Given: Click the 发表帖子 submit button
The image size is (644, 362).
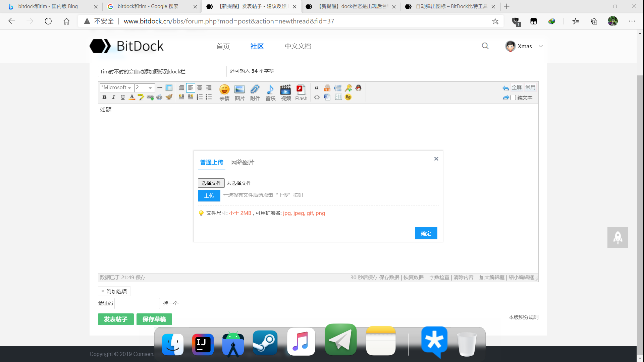Looking at the screenshot, I should click(116, 319).
